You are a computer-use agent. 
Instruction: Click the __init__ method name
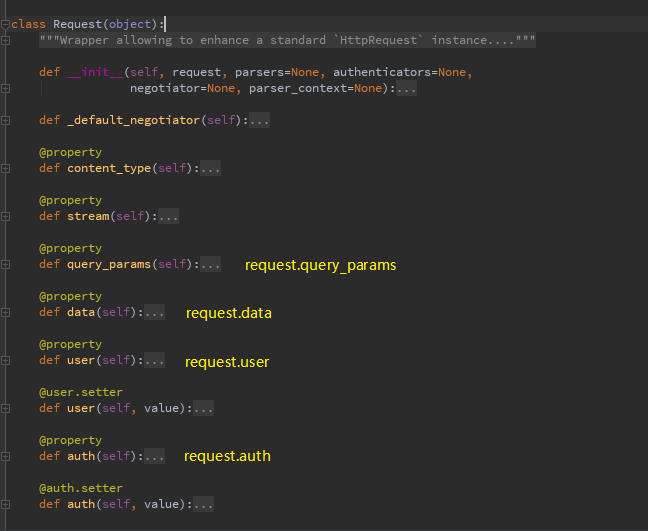tap(95, 72)
